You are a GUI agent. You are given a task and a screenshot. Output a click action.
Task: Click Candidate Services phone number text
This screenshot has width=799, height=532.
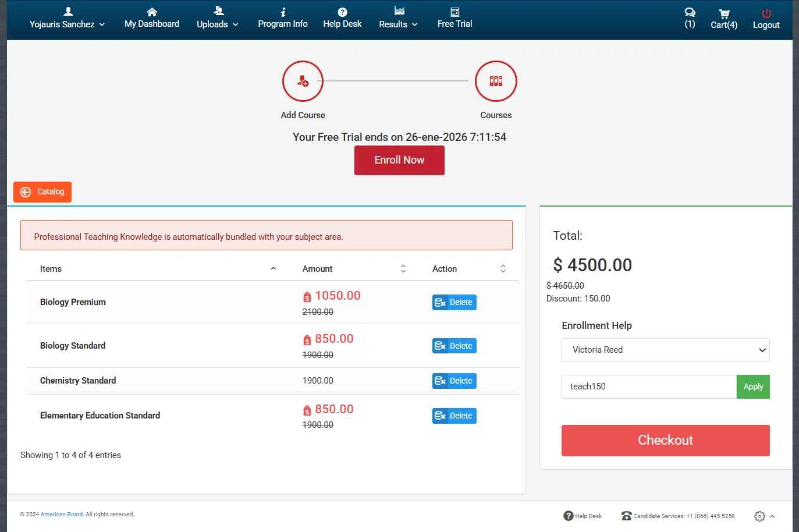pos(684,516)
